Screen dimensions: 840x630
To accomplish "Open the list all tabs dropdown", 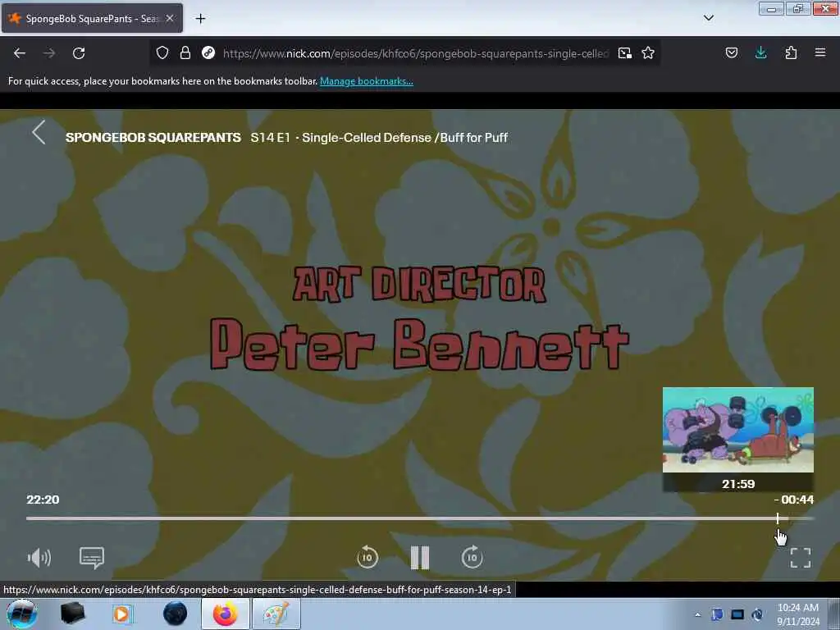I will [708, 18].
